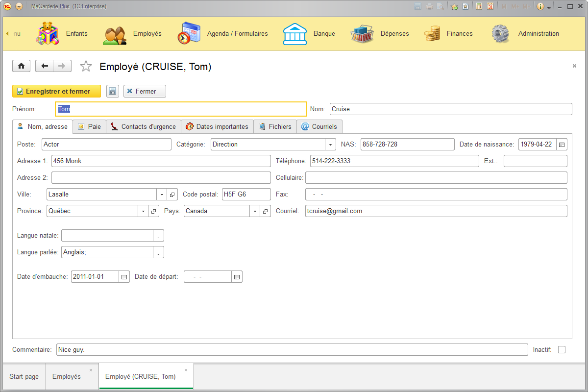This screenshot has width=588, height=392.
Task: Expand the Pays dropdown
Action: click(255, 211)
